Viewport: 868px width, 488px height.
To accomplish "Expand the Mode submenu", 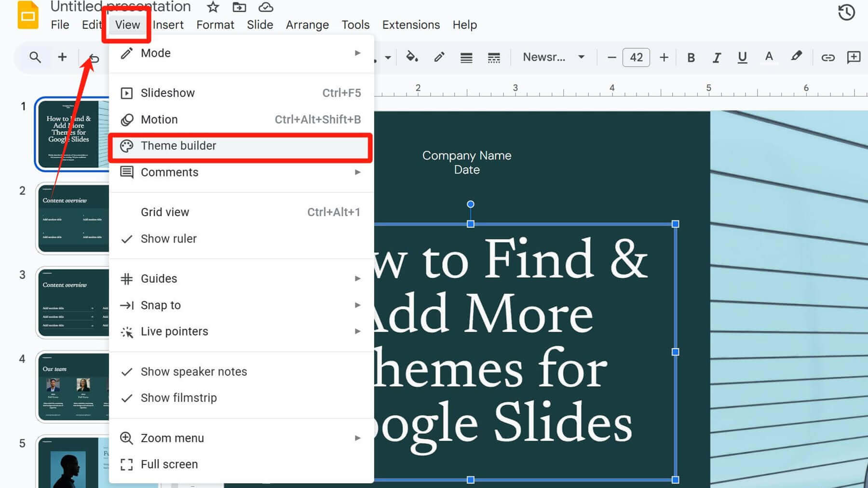I will [241, 53].
